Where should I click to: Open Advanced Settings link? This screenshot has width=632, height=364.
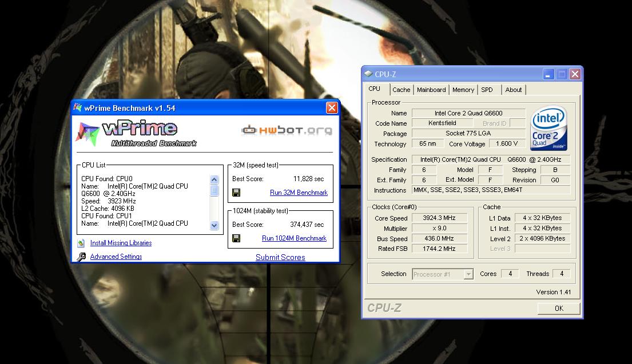tap(116, 257)
